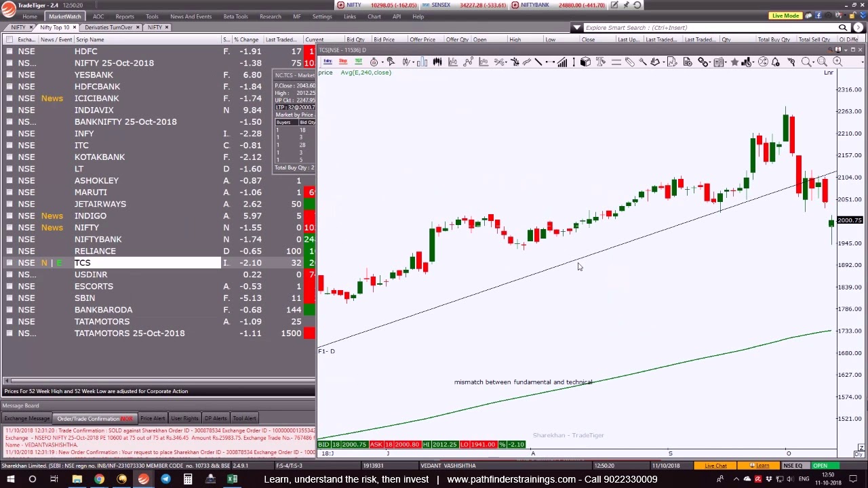The width and height of the screenshot is (868, 488).
Task: Click the Learn button in status bar
Action: (x=759, y=466)
